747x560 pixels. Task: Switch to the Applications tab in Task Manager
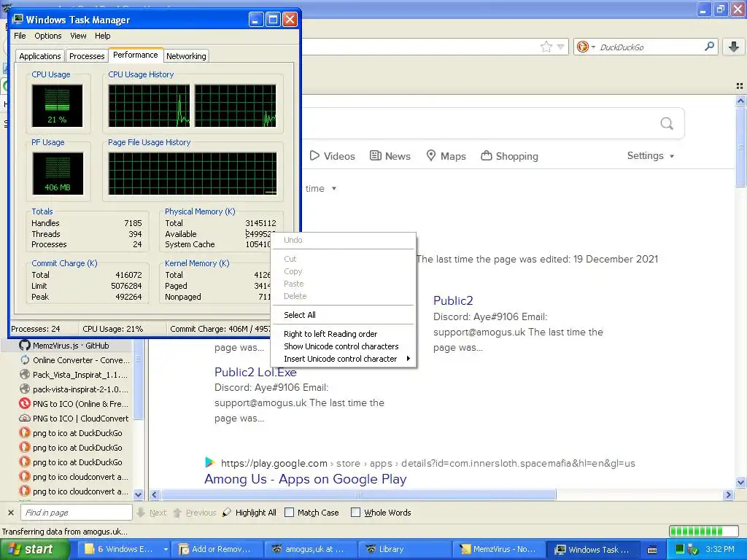(40, 56)
